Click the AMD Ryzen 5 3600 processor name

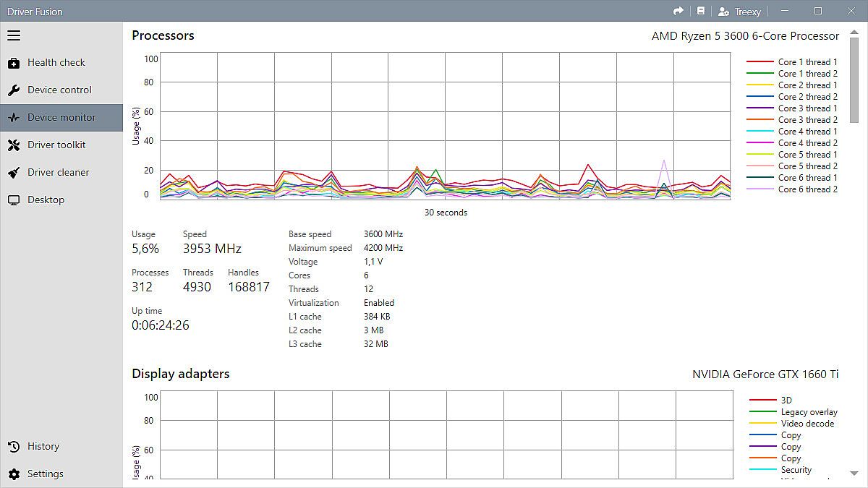(745, 36)
